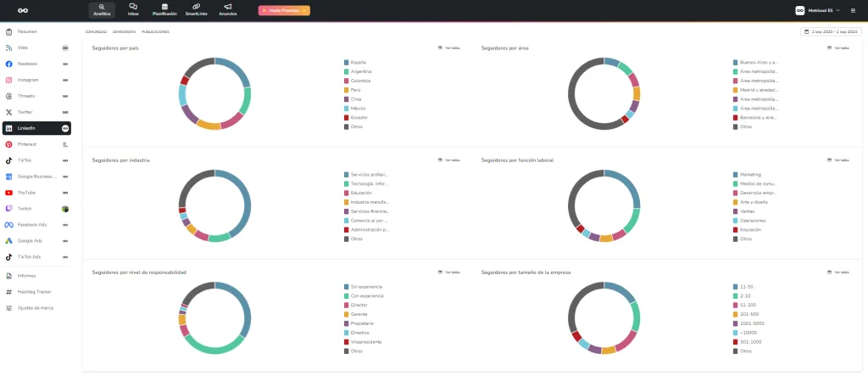868x376 pixels.
Task: Toggle the España legend entry
Action: [x=358, y=62]
